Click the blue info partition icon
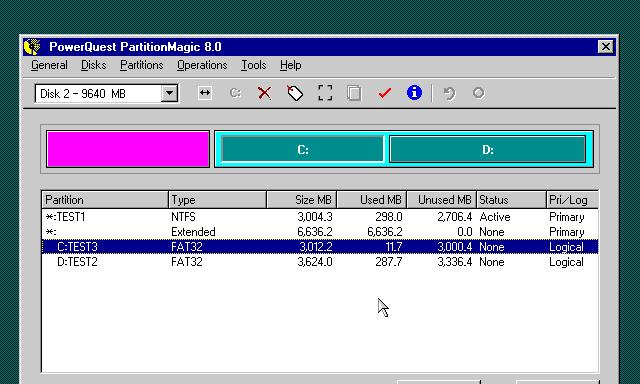 (414, 93)
